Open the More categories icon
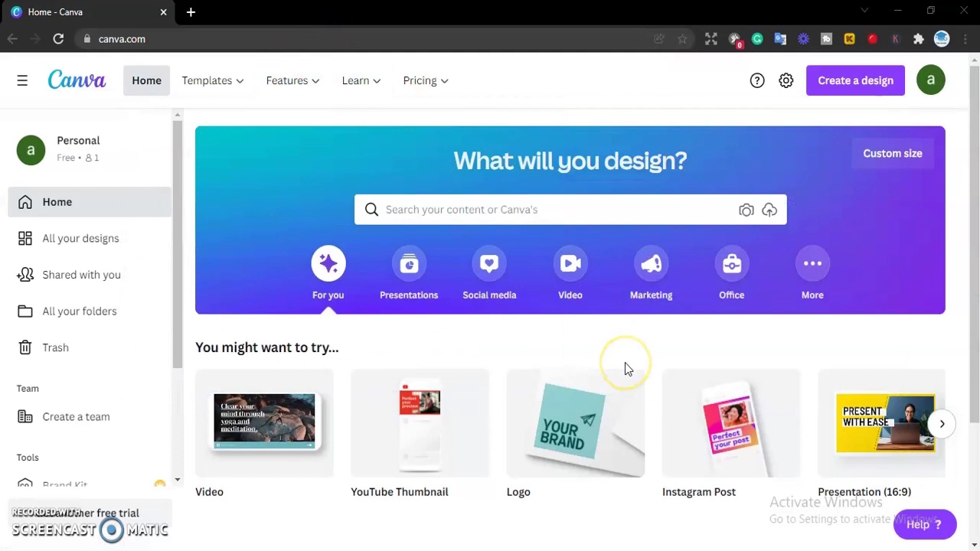The height and width of the screenshot is (551, 980). coord(812,264)
